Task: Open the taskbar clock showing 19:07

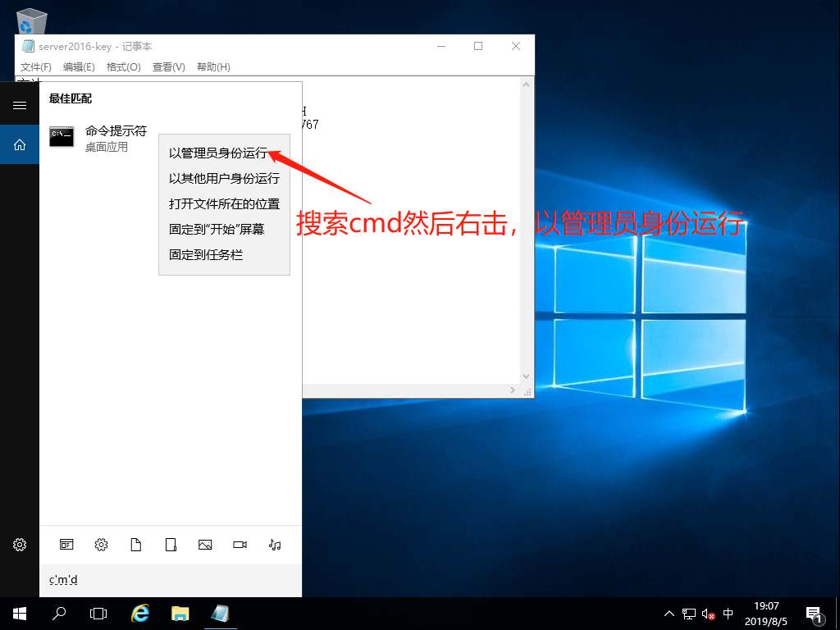Action: [x=766, y=614]
